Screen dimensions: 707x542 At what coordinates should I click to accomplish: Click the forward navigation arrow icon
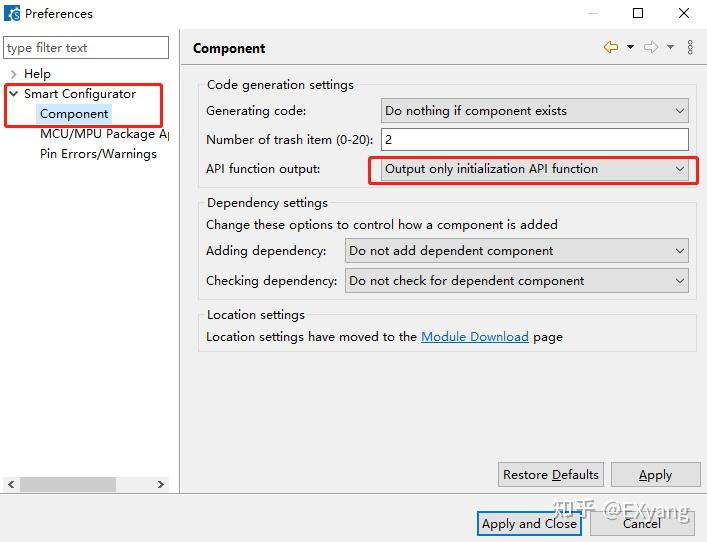[650, 48]
